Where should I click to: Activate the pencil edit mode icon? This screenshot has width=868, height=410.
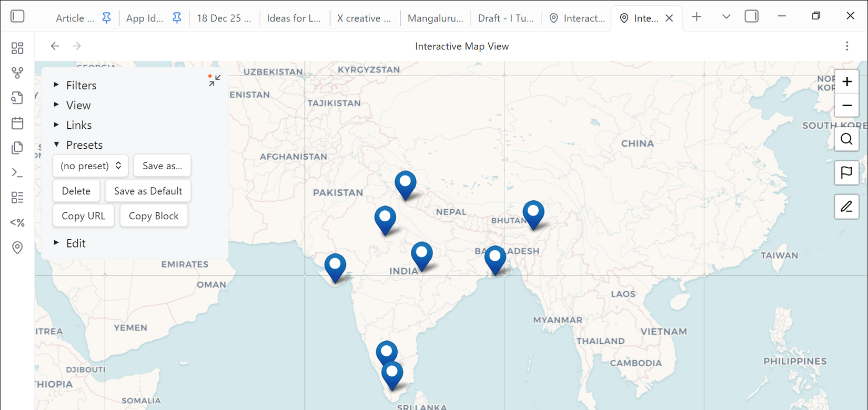click(846, 207)
